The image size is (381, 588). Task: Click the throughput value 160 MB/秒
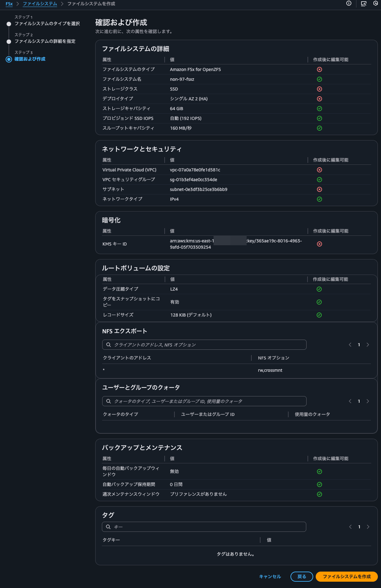point(181,128)
